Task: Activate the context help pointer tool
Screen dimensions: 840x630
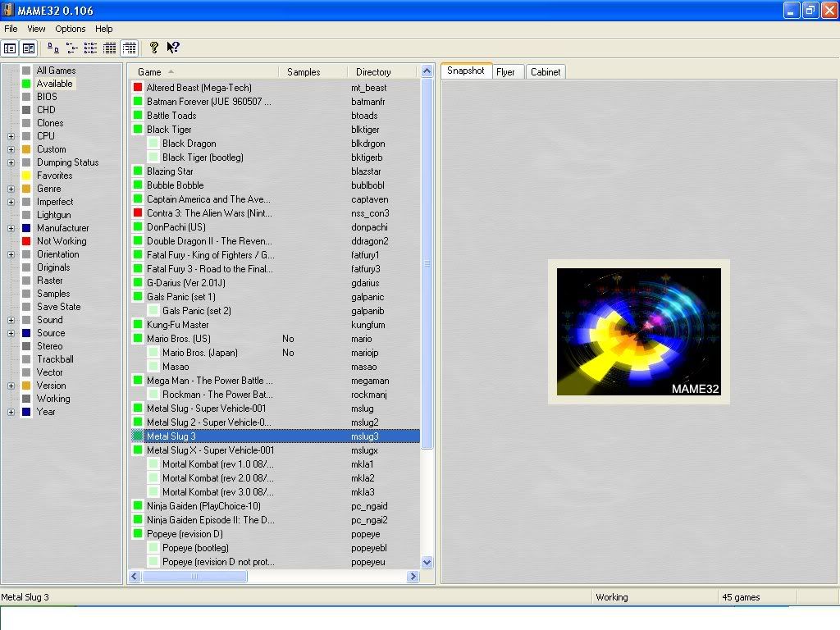Action: coord(173,48)
